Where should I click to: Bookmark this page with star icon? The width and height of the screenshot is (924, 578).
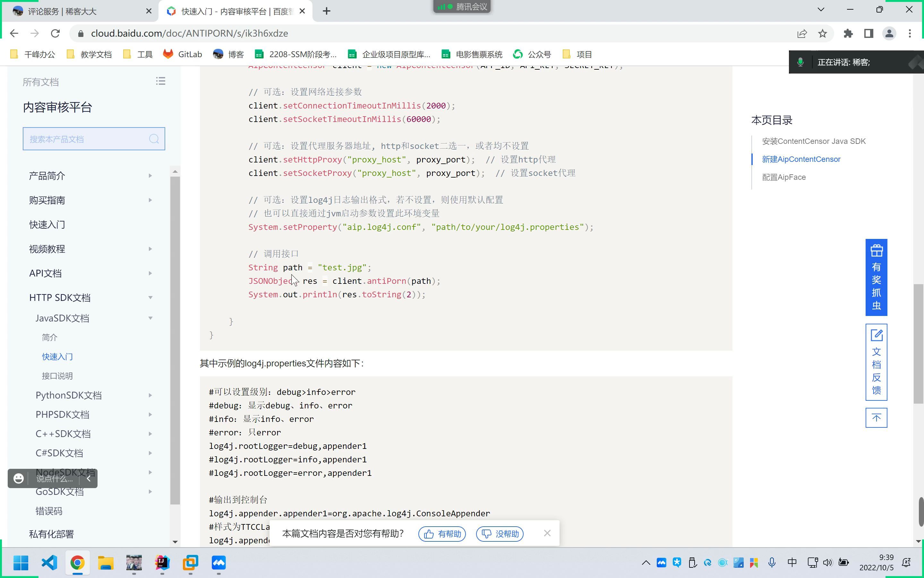(822, 34)
